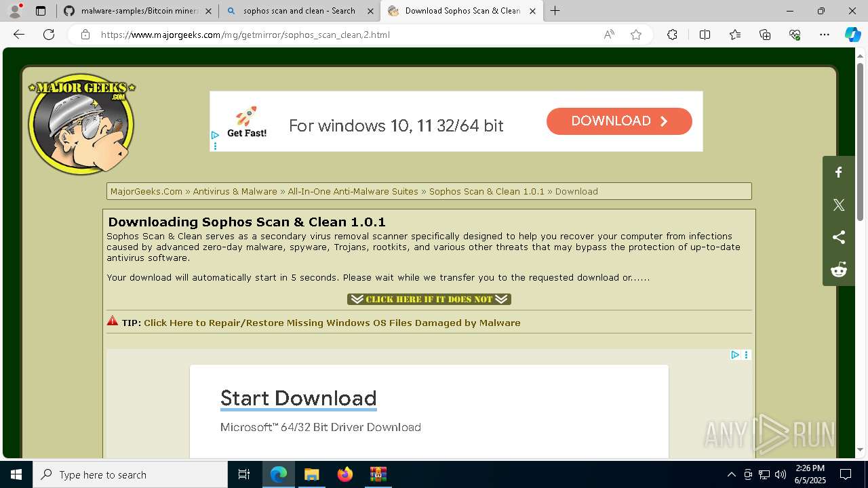The image size is (868, 488).
Task: Open Task View on taskbar
Action: click(244, 474)
